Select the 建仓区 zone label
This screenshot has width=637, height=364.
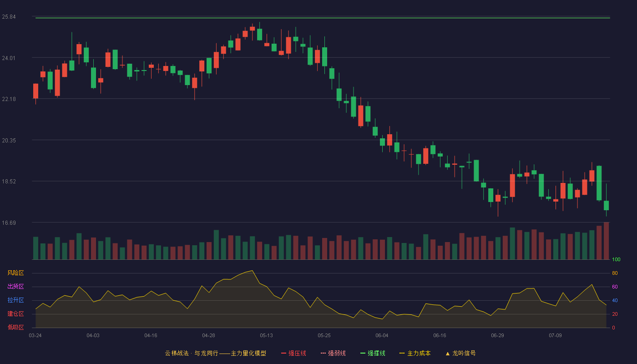point(15,314)
